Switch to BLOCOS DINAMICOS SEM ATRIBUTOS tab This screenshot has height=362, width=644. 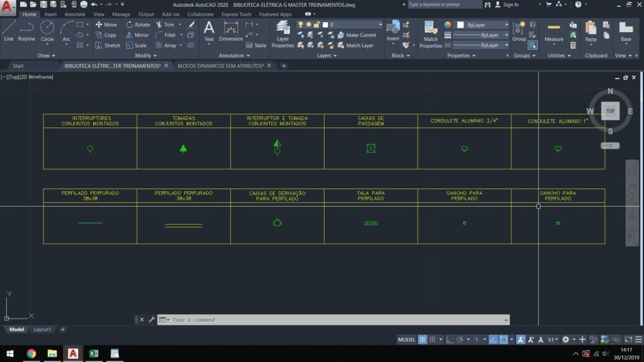(221, 65)
